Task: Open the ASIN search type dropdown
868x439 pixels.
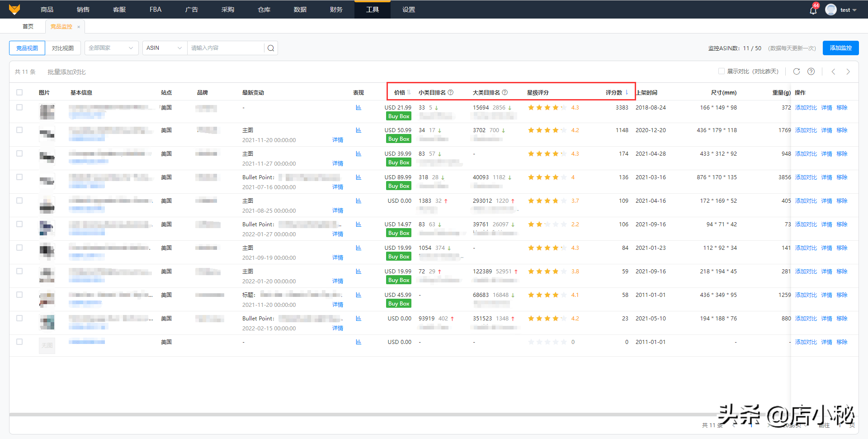Action: (164, 48)
